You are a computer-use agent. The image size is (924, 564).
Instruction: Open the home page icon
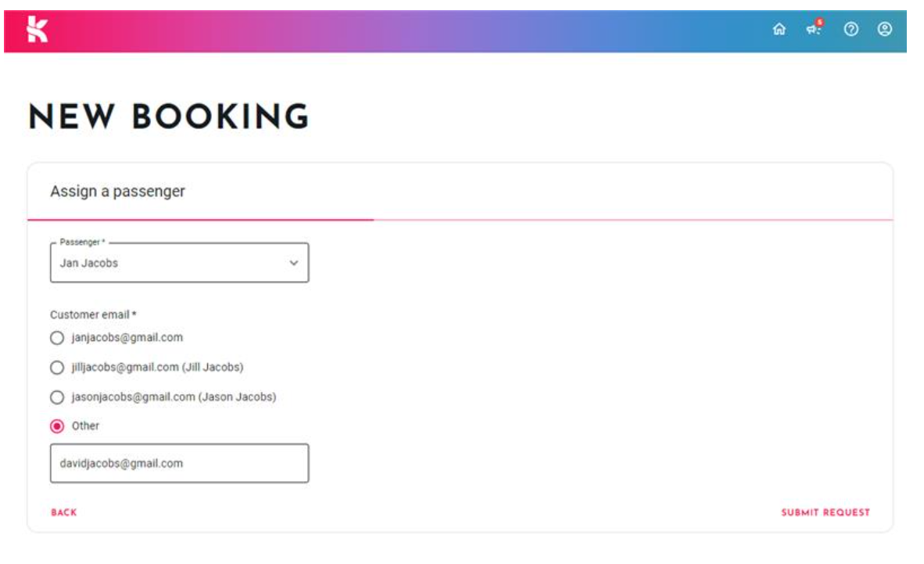pyautogui.click(x=779, y=29)
